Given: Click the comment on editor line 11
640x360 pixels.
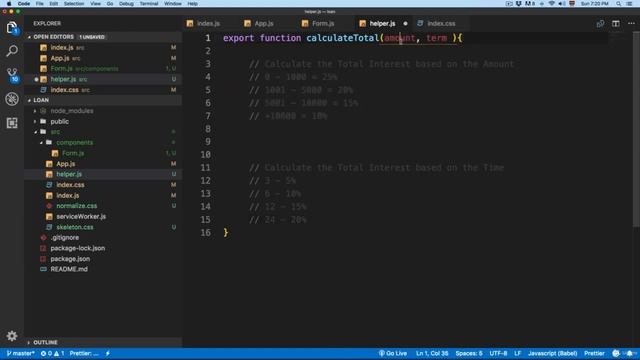Looking at the screenshot, I should (376, 168).
